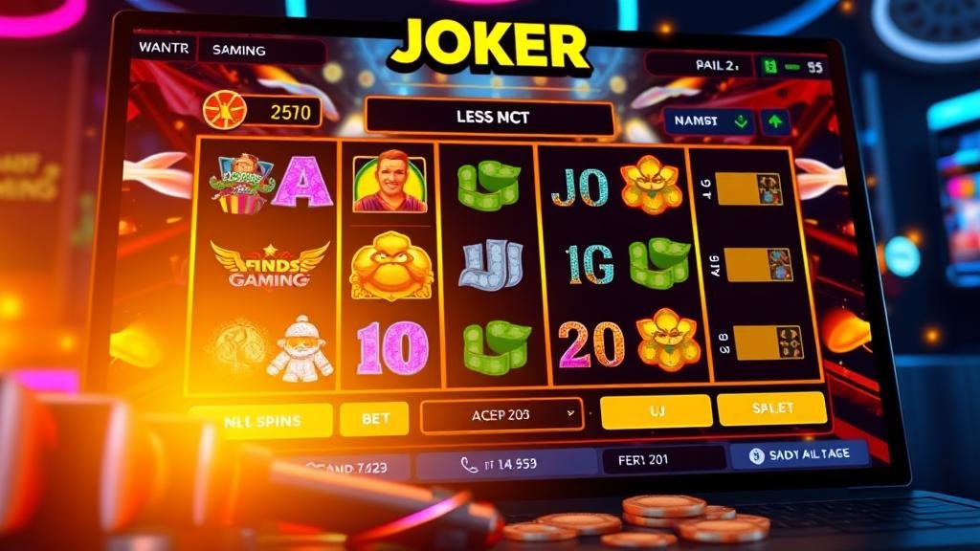
Task: Click the pink number 10 symbol
Action: click(x=392, y=348)
